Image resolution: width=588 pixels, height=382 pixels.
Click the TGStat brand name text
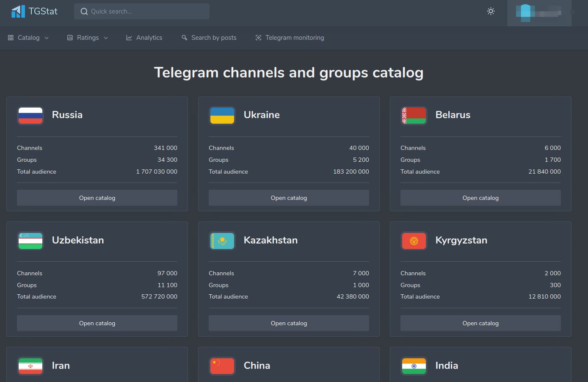pos(43,11)
